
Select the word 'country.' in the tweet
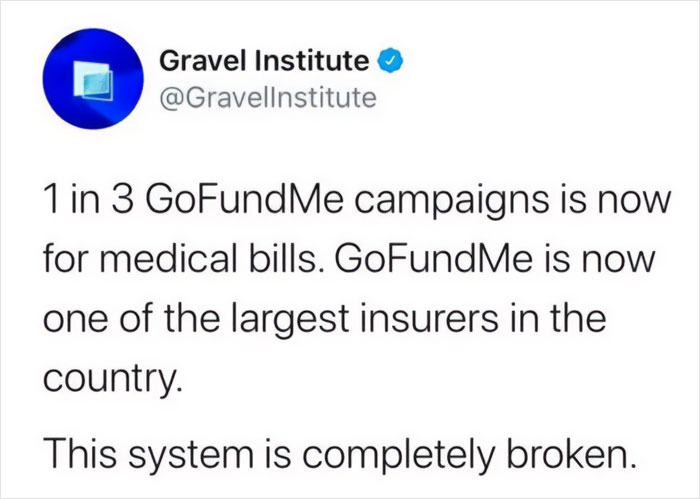pos(113,380)
